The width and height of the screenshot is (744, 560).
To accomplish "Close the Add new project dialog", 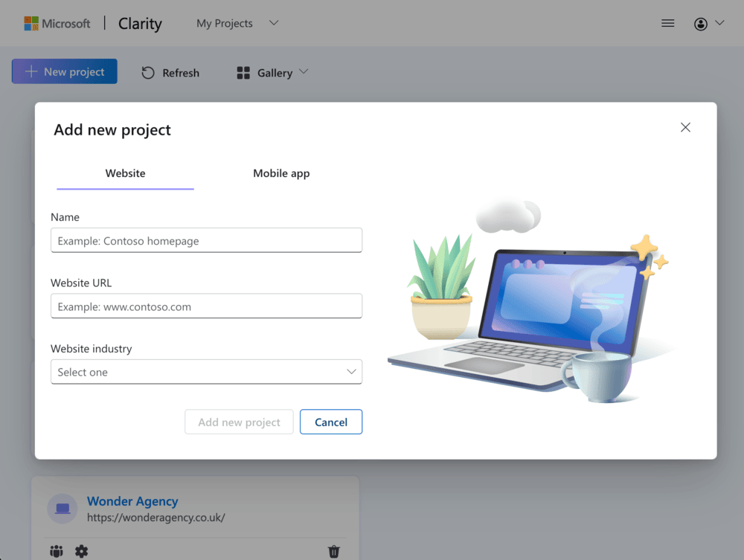I will coord(685,127).
